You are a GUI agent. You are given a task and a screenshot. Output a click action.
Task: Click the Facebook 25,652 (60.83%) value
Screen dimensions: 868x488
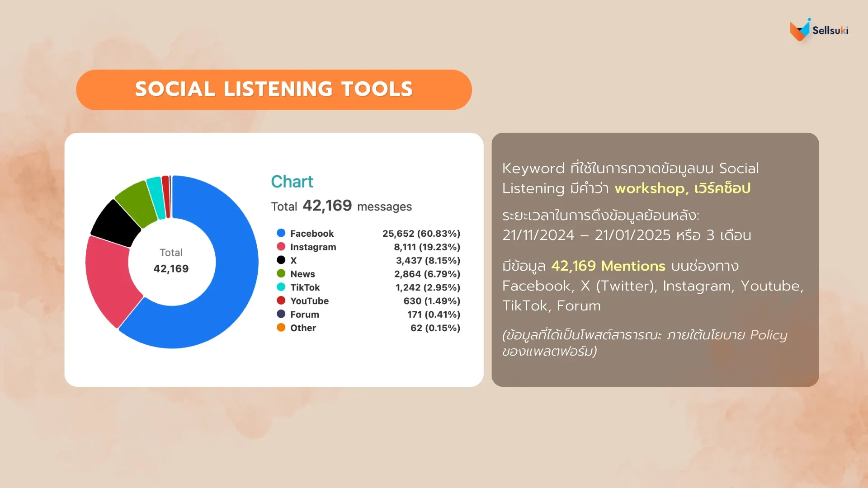421,233
